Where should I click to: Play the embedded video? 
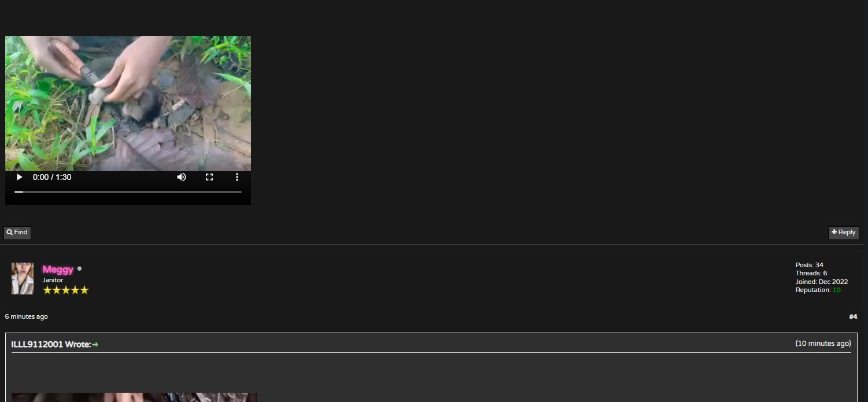19,177
